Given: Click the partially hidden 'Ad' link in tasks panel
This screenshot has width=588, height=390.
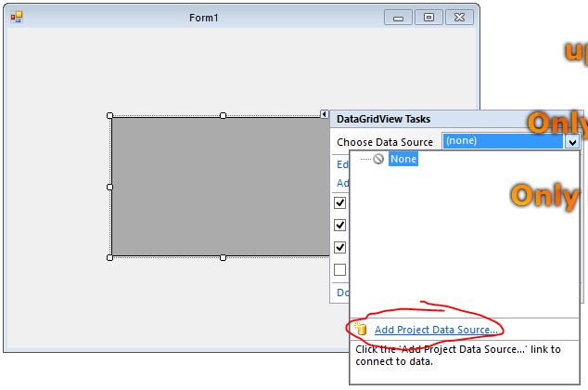Looking at the screenshot, I should (342, 183).
